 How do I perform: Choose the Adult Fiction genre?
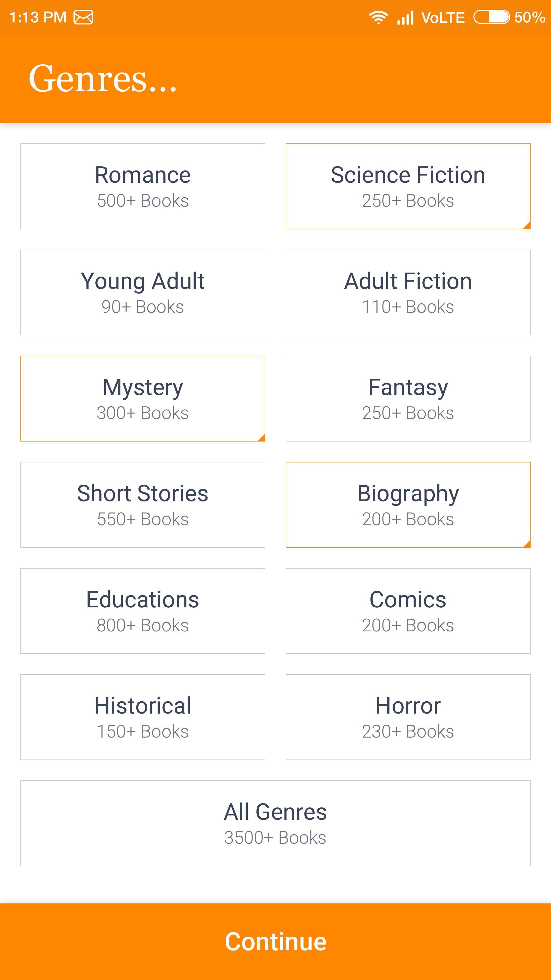[x=408, y=292]
